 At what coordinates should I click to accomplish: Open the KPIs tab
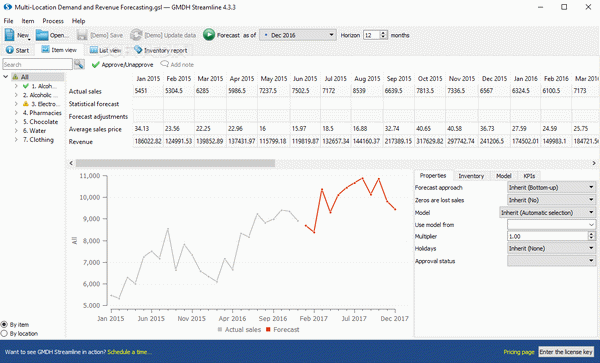[529, 176]
